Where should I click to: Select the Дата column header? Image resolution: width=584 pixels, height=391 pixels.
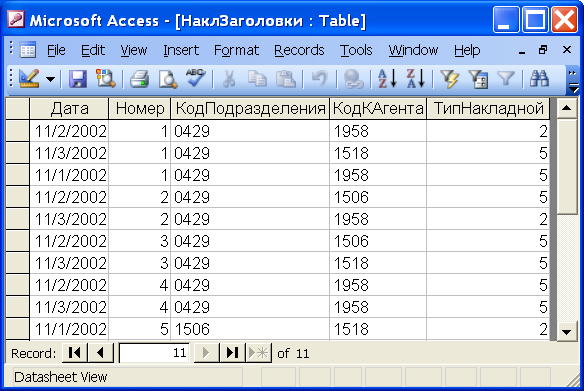pos(69,108)
